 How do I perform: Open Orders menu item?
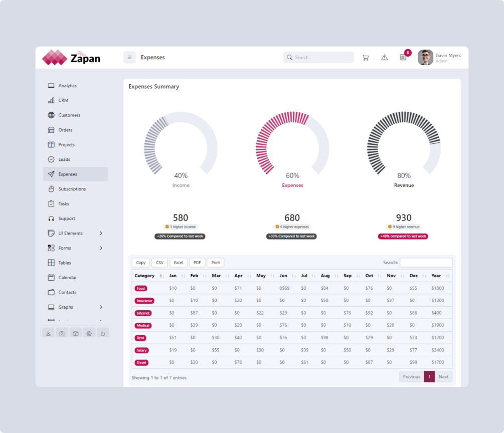pyautogui.click(x=76, y=130)
